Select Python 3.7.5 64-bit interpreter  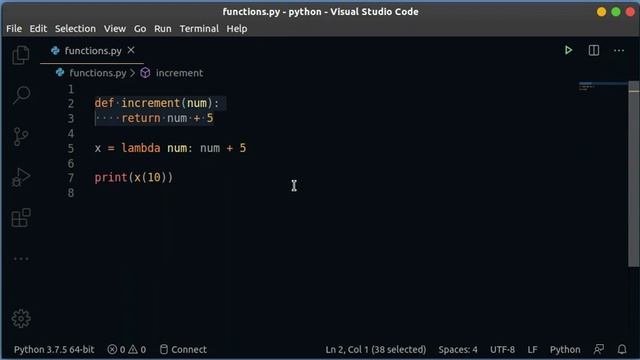point(54,349)
